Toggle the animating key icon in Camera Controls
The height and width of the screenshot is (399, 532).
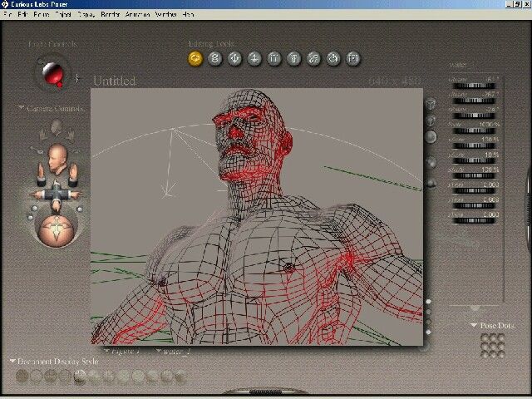(x=36, y=149)
